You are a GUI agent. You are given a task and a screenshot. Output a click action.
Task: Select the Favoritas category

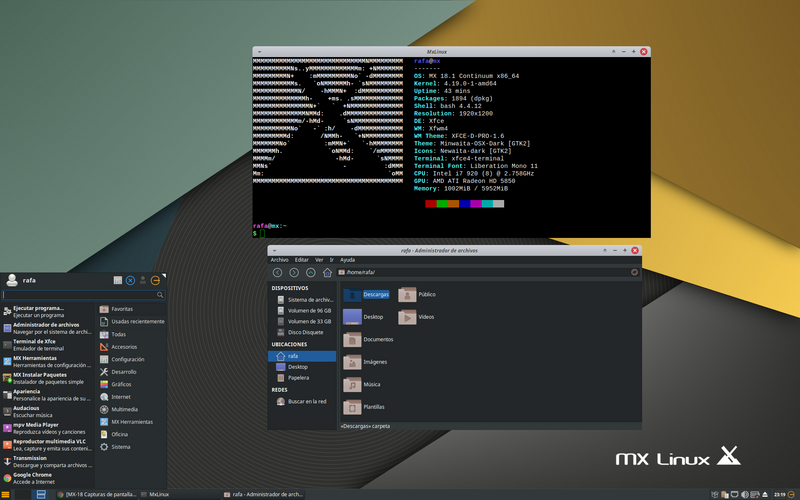[131, 309]
